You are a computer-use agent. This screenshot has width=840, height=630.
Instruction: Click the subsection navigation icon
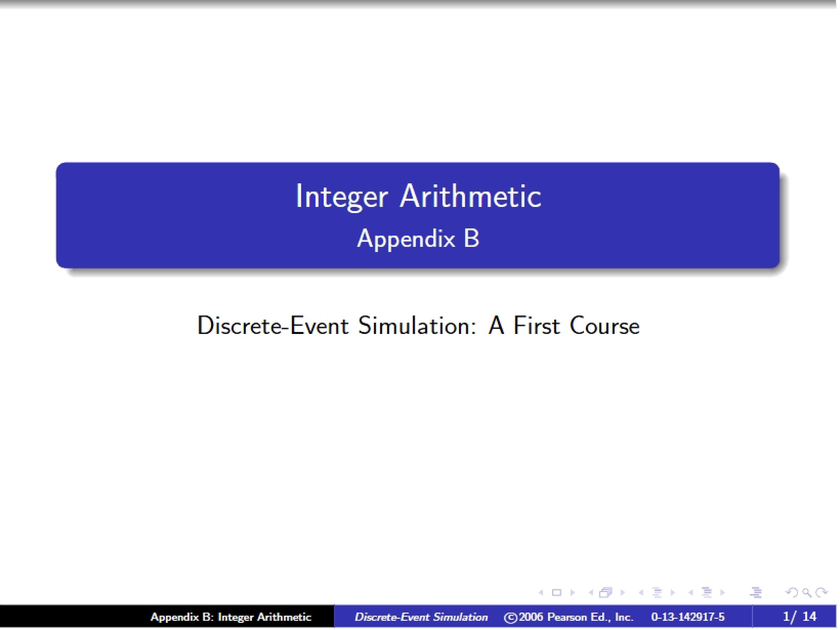coord(657,593)
